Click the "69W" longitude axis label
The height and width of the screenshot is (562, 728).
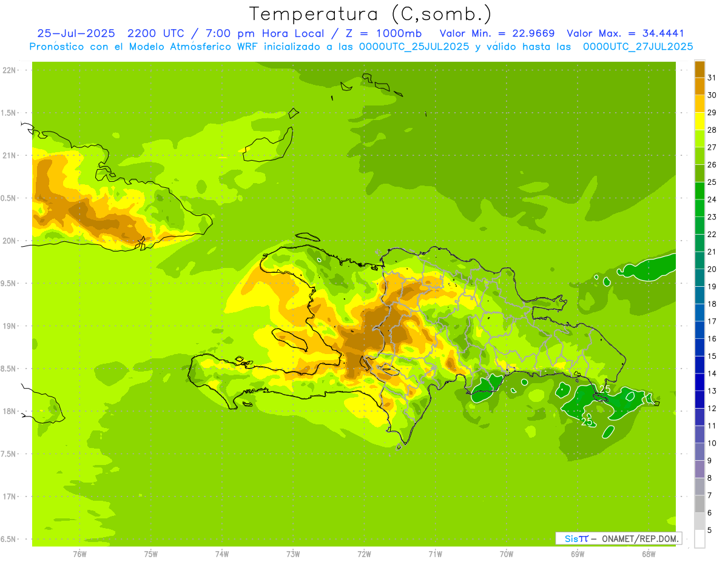click(x=578, y=554)
